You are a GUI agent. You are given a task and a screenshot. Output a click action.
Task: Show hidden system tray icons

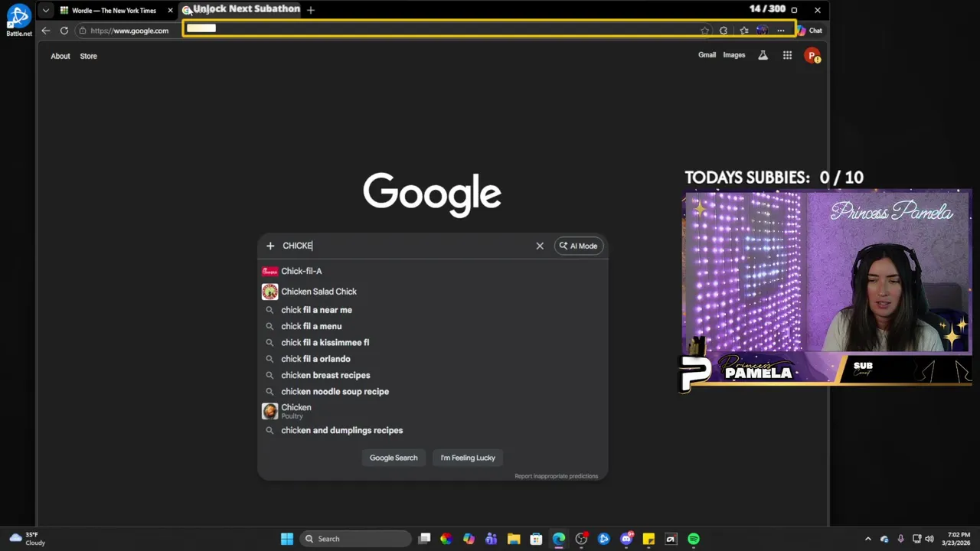pos(868,539)
